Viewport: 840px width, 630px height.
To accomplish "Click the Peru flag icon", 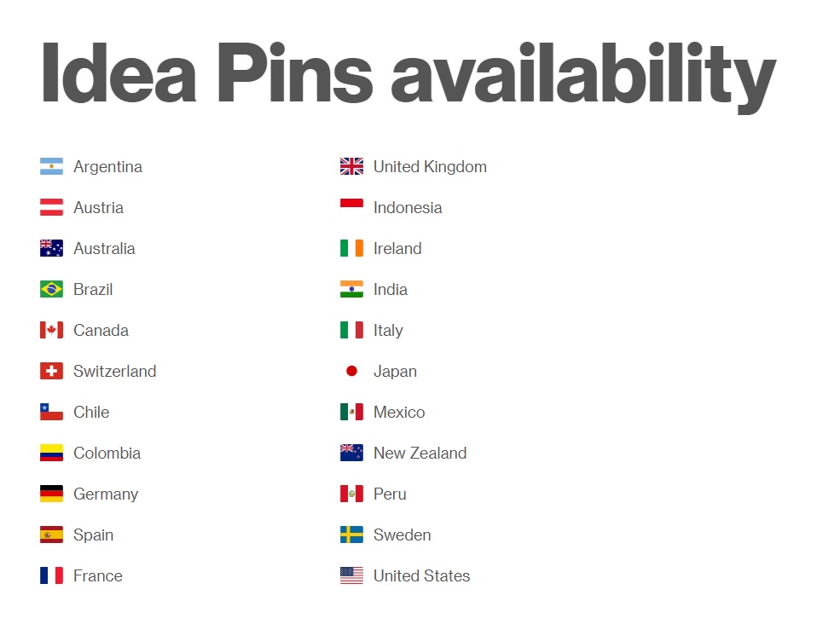I will click(351, 494).
